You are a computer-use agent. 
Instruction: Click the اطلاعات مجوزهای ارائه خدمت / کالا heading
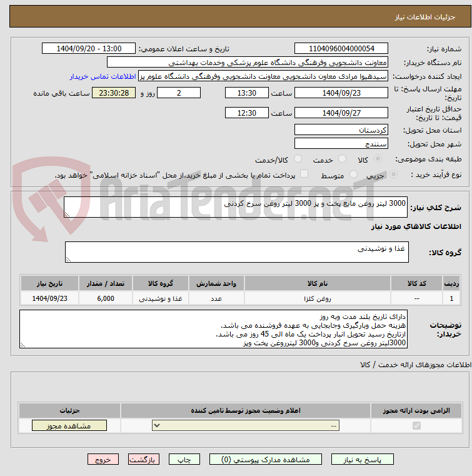click(416, 365)
